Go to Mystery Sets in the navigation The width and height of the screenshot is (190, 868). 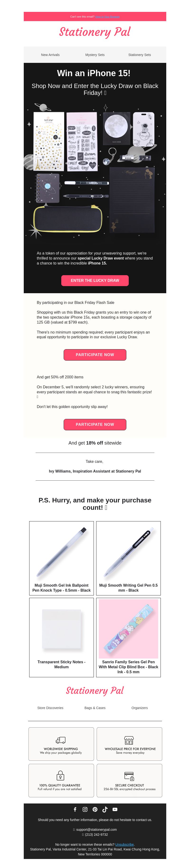95,55
